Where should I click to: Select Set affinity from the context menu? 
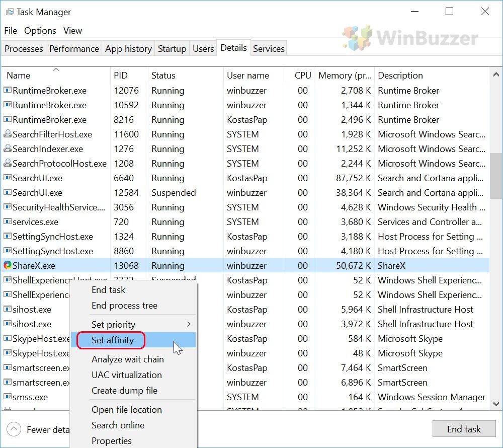coord(111,340)
